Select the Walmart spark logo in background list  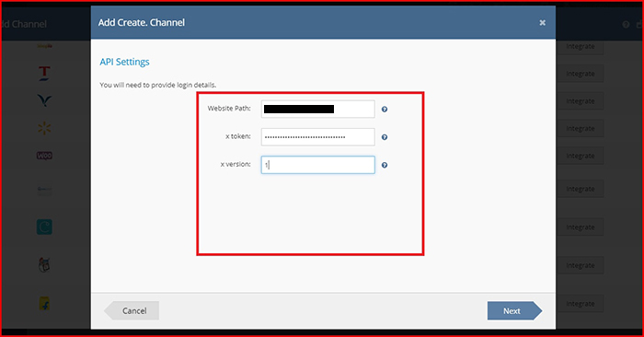[44, 128]
